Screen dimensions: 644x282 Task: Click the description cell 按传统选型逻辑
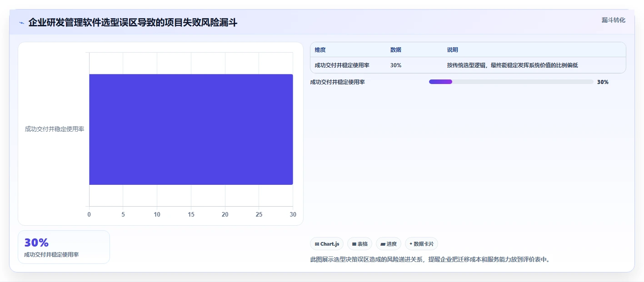(x=513, y=65)
